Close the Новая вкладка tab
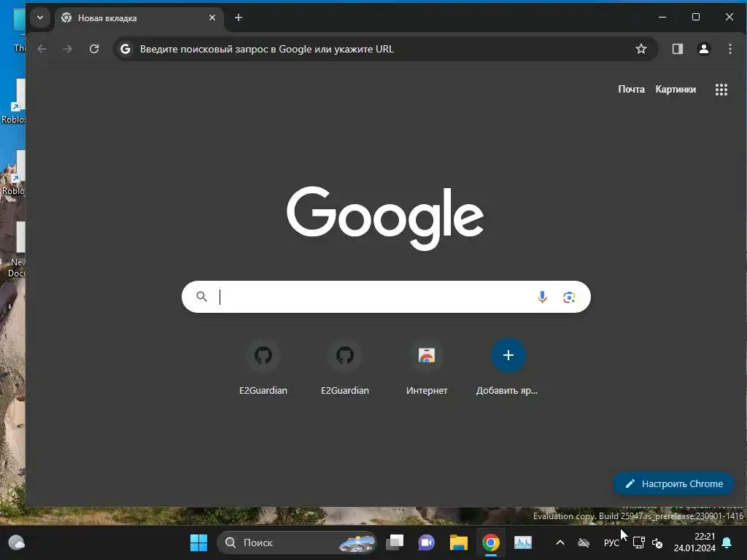Viewport: 747px width, 560px height. [212, 17]
